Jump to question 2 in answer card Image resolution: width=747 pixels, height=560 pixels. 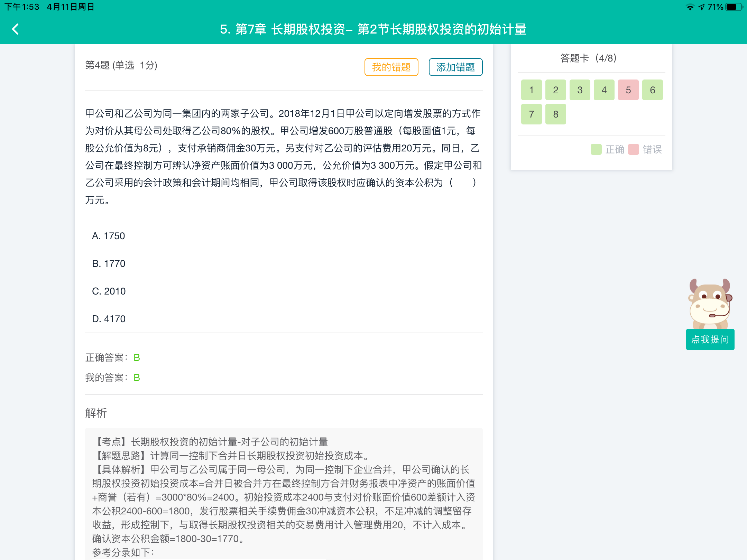[555, 90]
